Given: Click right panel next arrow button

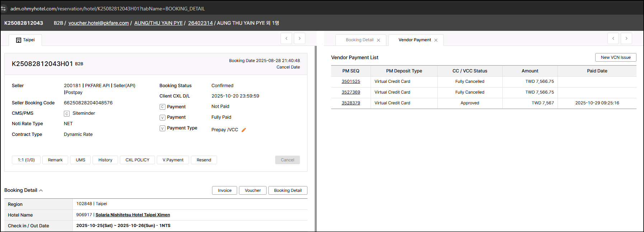Looking at the screenshot, I should tap(626, 38).
